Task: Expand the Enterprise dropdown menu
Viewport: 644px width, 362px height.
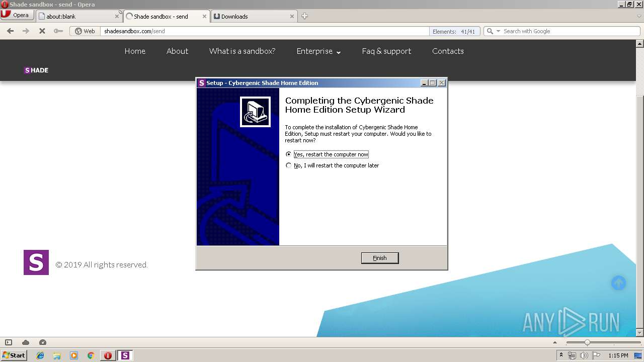Action: pos(318,51)
